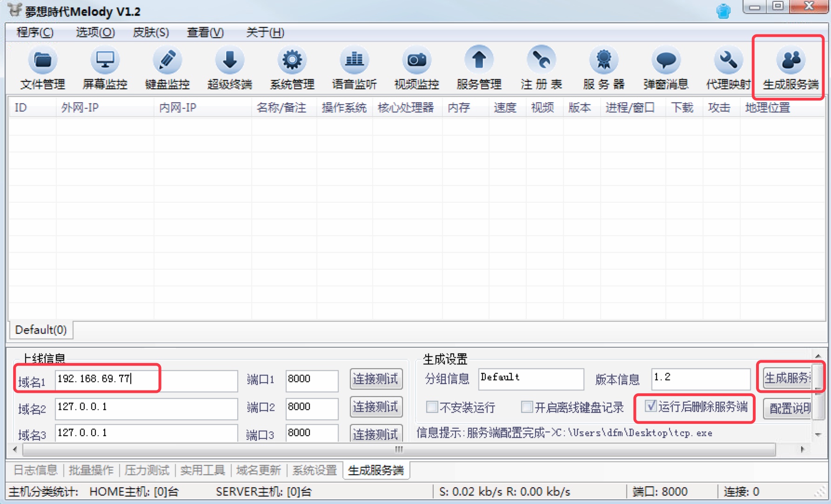This screenshot has height=504, width=831.
Task: Open the 键盘监控 keyboard monitor tool
Action: click(x=168, y=69)
